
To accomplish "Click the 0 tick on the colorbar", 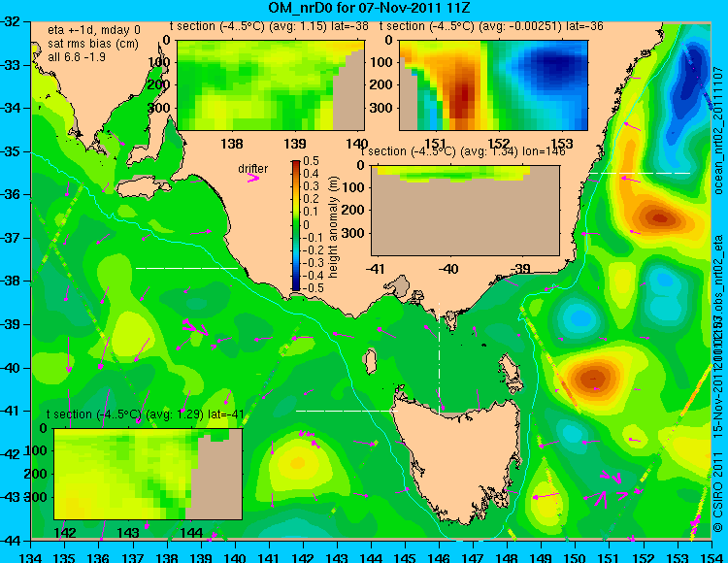I will tap(306, 224).
